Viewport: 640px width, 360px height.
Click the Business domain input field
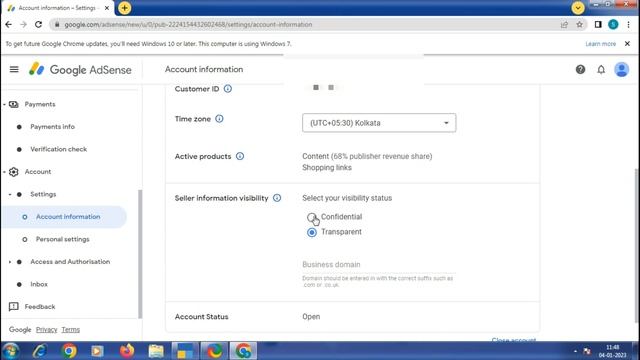(379, 264)
